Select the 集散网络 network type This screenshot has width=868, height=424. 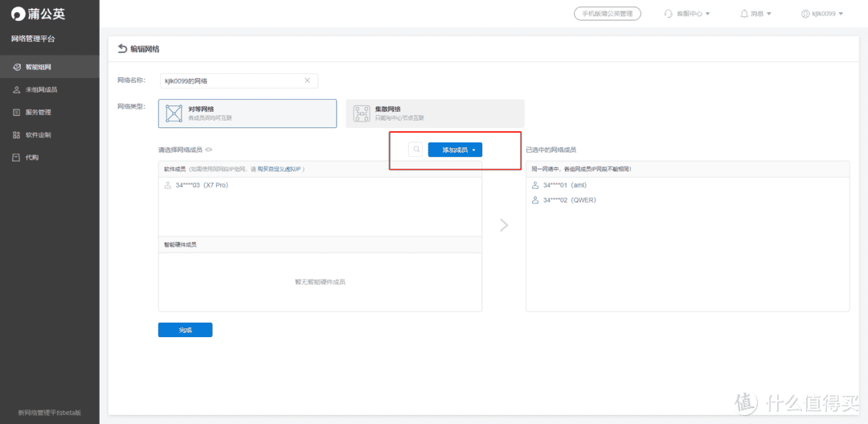click(x=435, y=113)
